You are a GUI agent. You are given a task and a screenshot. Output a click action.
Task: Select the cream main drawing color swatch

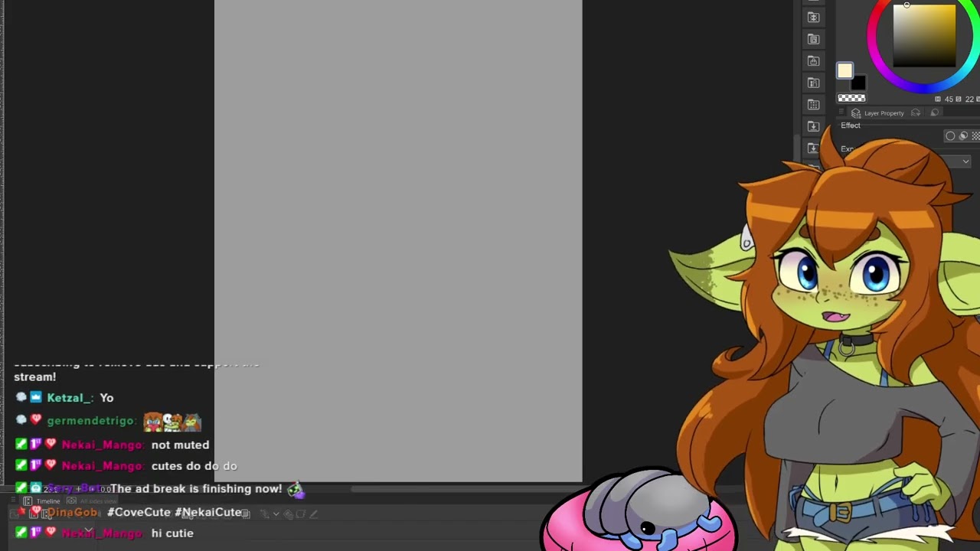(x=844, y=70)
